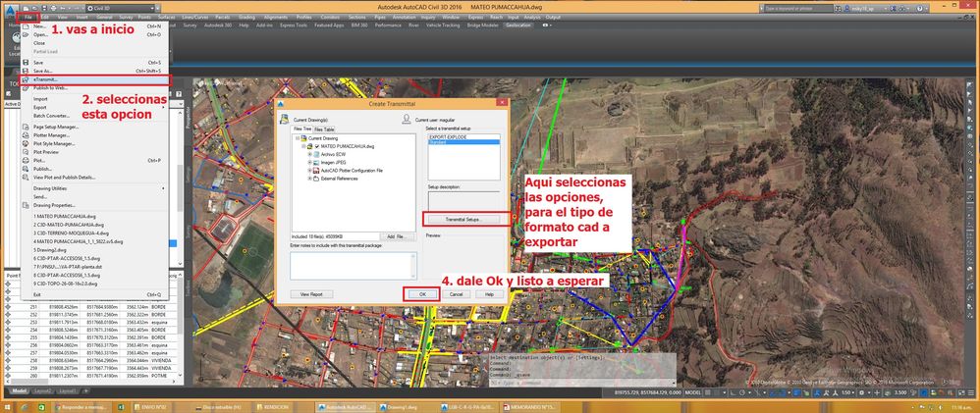980x413 pixels.
Task: Expand the Archivo ECW node
Action: (x=309, y=154)
